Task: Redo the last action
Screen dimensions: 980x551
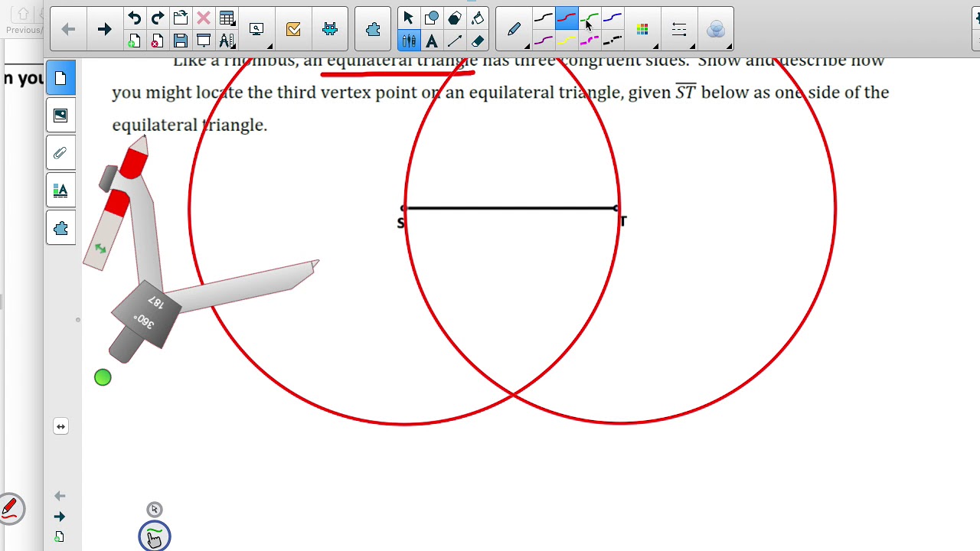Action: click(x=158, y=18)
